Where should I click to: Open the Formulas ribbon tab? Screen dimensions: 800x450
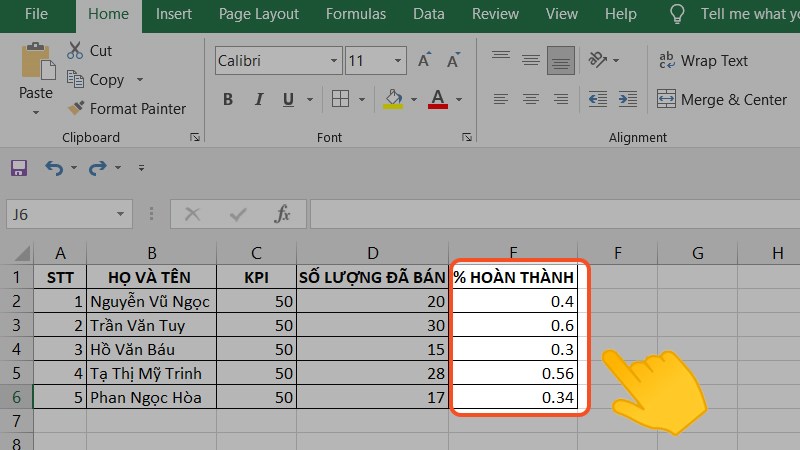tap(356, 14)
